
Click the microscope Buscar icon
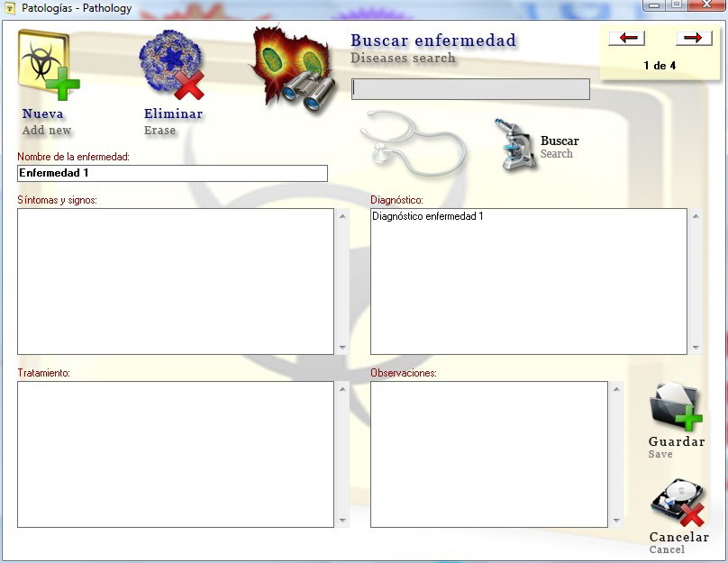(x=514, y=145)
